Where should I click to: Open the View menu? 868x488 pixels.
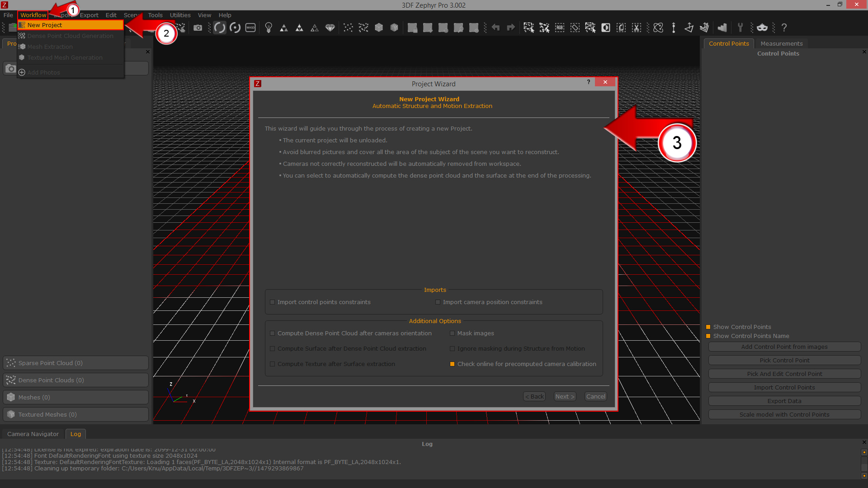pos(204,15)
